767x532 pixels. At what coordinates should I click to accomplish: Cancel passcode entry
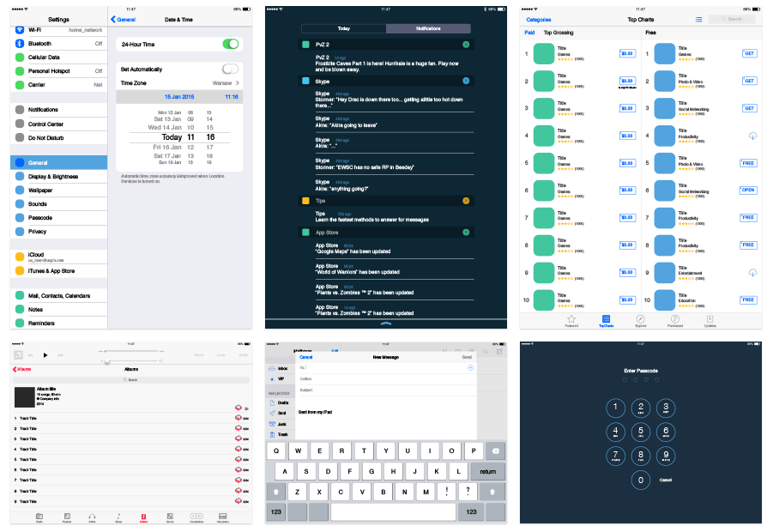pyautogui.click(x=665, y=481)
